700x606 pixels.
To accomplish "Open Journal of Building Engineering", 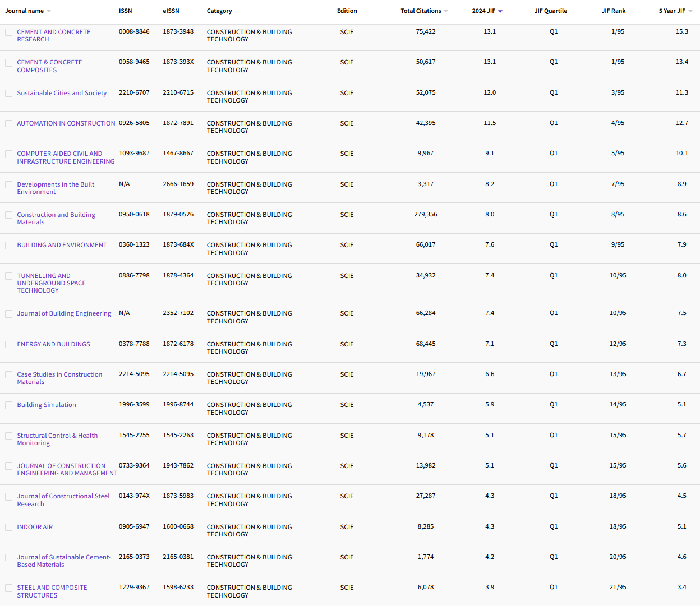I will (x=64, y=313).
